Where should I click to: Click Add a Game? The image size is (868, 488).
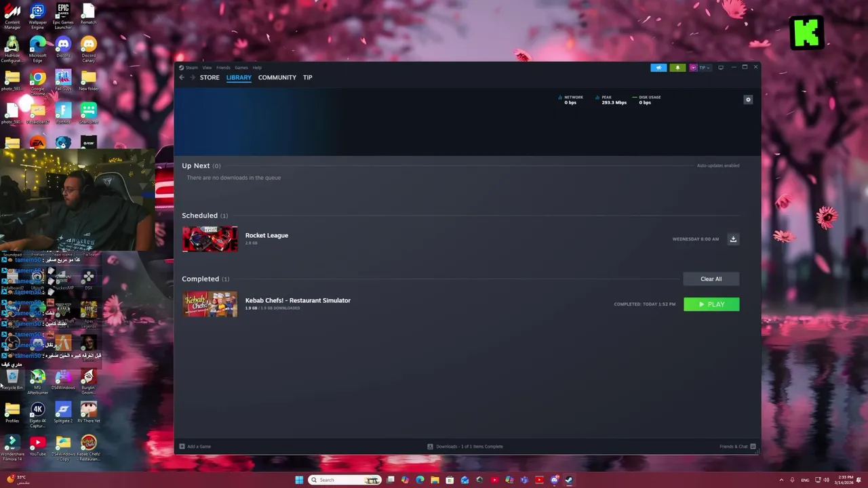195,447
